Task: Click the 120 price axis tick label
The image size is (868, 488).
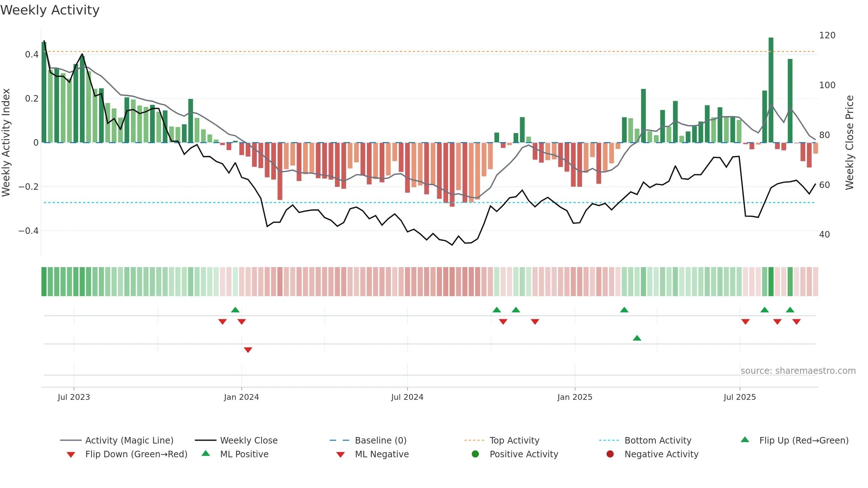Action: coord(827,35)
